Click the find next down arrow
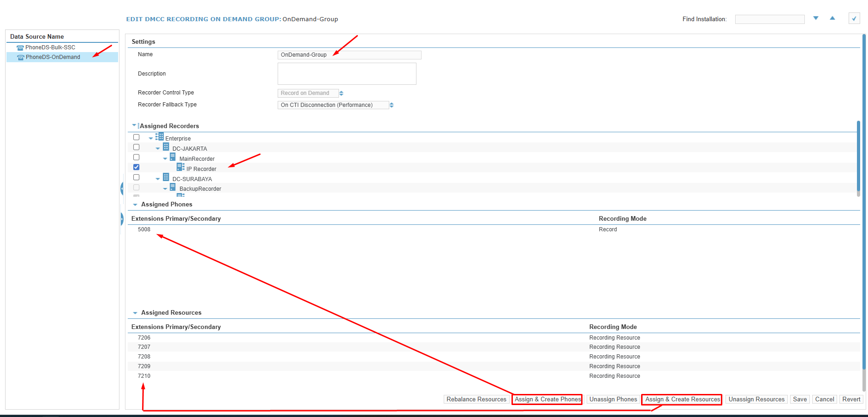This screenshot has width=868, height=417. click(x=816, y=18)
